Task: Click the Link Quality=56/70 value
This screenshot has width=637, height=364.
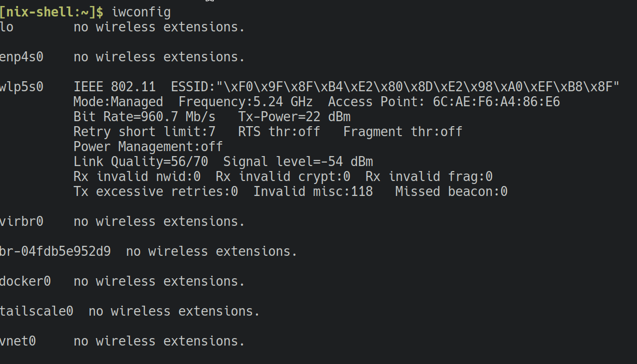Action: (x=140, y=162)
